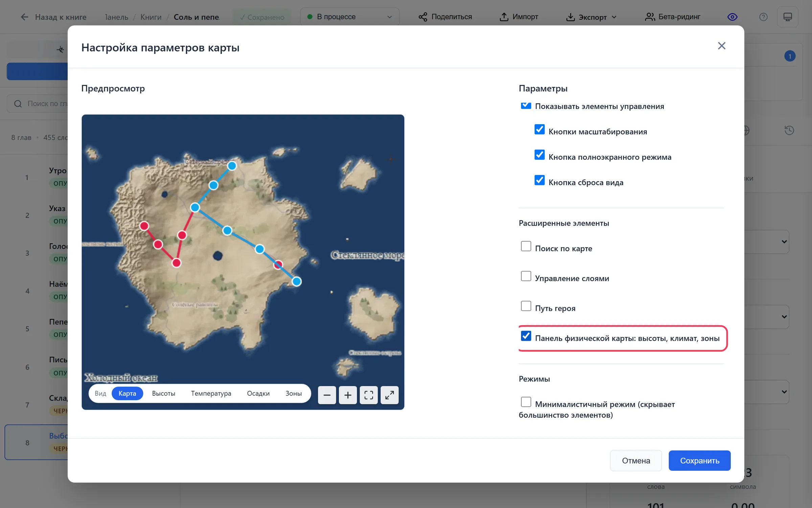
Task: Switch map view to Высоты
Action: click(163, 394)
